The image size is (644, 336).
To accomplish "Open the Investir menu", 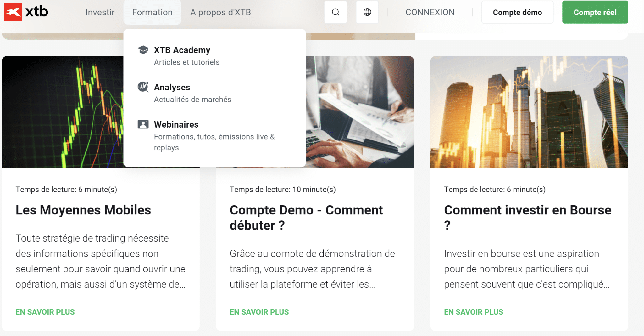I will tap(100, 12).
